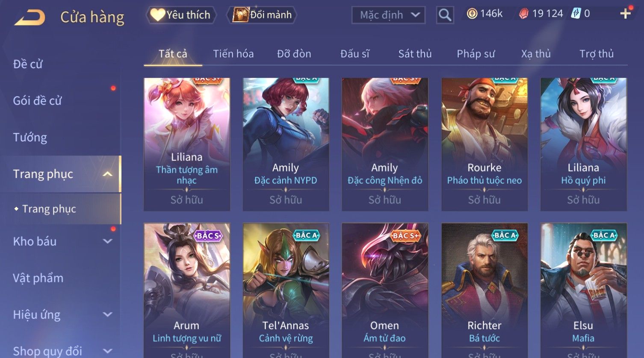Image resolution: width=644 pixels, height=358 pixels.
Task: Go to Gói đề cử section
Action: pos(37,101)
